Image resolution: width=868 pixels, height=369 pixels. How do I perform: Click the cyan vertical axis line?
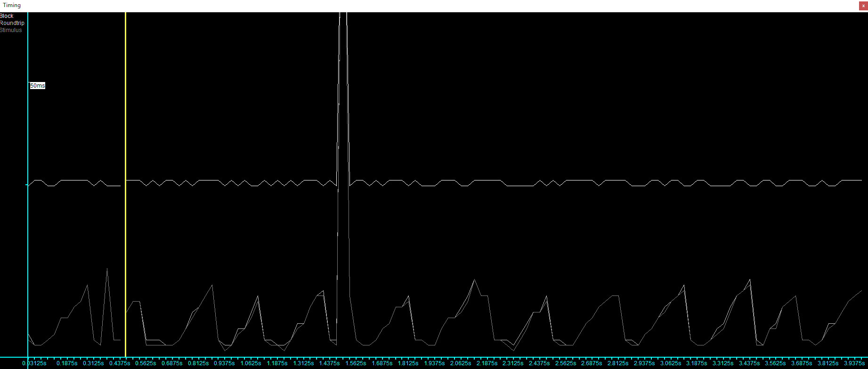[x=28, y=184]
